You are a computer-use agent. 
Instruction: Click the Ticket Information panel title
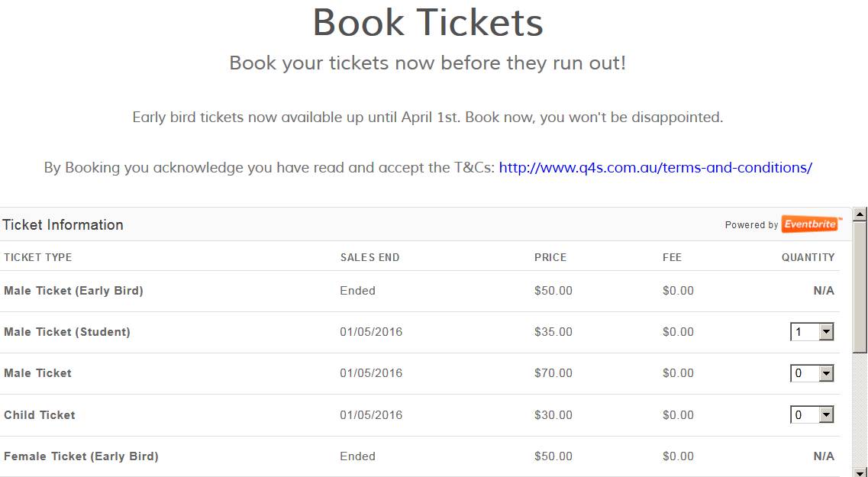[63, 225]
